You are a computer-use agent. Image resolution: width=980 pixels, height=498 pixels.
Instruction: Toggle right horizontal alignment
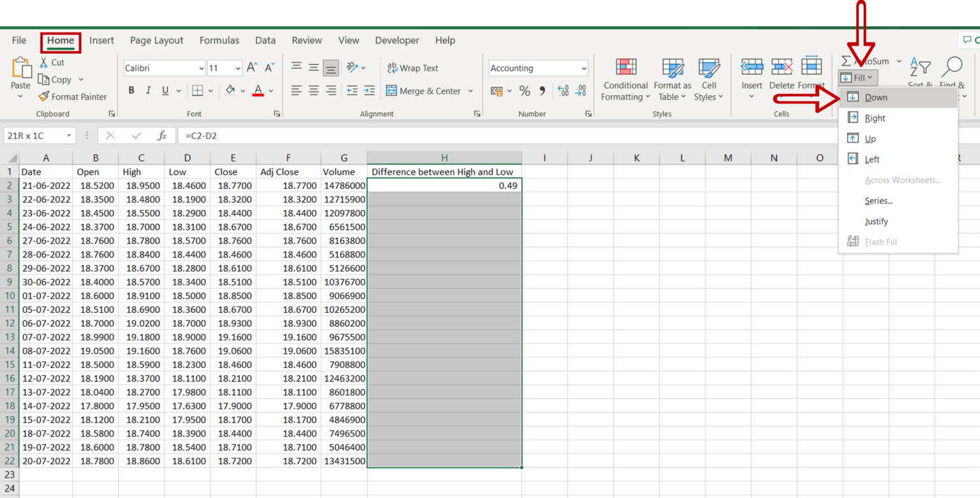point(330,91)
